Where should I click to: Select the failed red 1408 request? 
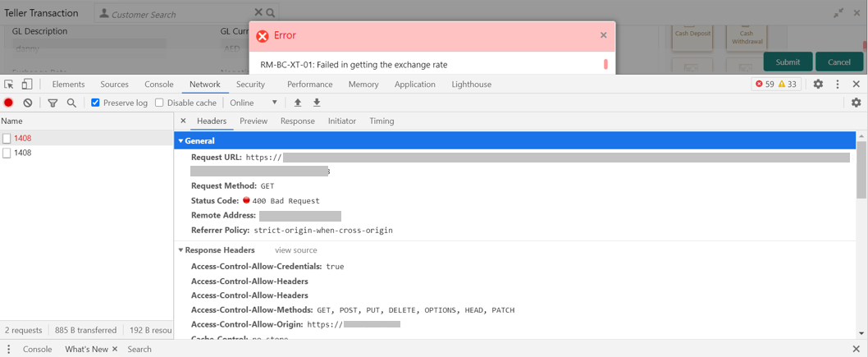click(86, 138)
